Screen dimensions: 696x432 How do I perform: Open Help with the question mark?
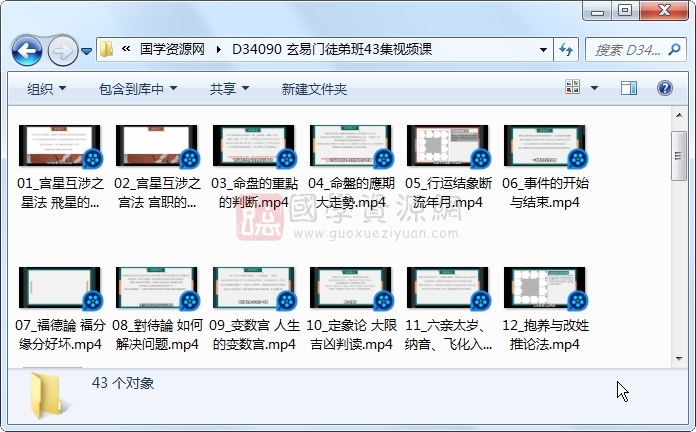(664, 88)
